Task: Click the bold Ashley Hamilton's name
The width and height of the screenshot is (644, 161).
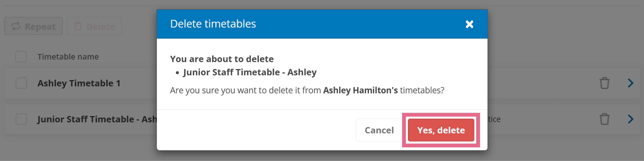Action: coord(360,90)
